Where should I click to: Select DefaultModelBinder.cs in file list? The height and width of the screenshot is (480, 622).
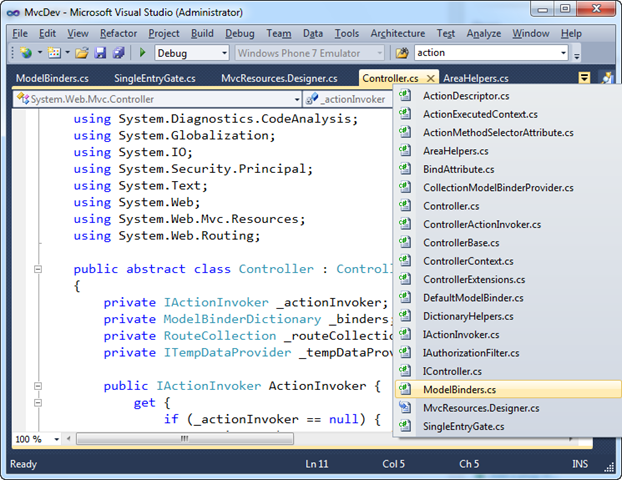[509, 298]
